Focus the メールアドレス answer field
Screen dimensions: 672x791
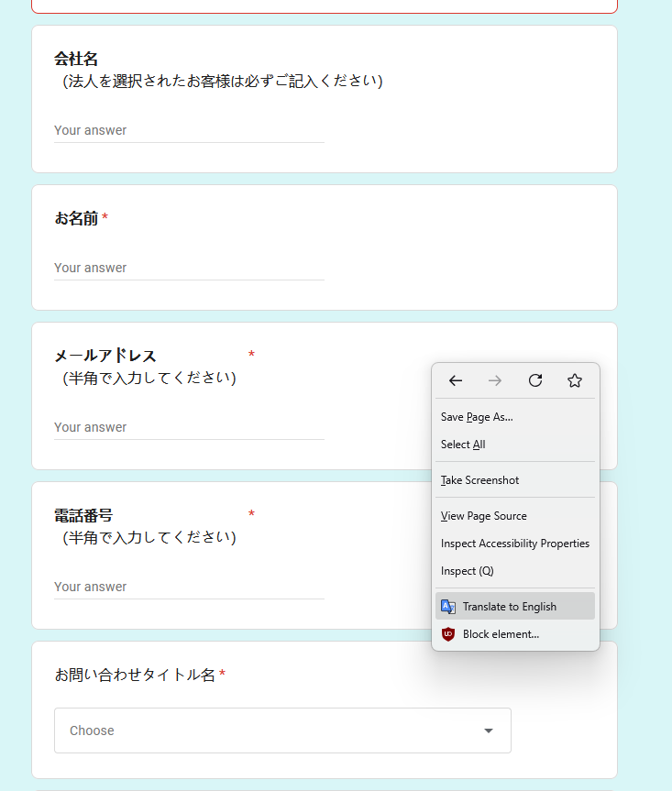tap(189, 427)
